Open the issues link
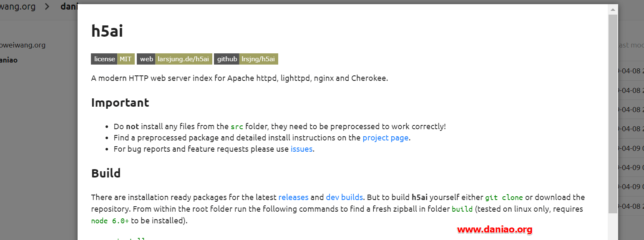644x240 pixels. tap(302, 149)
